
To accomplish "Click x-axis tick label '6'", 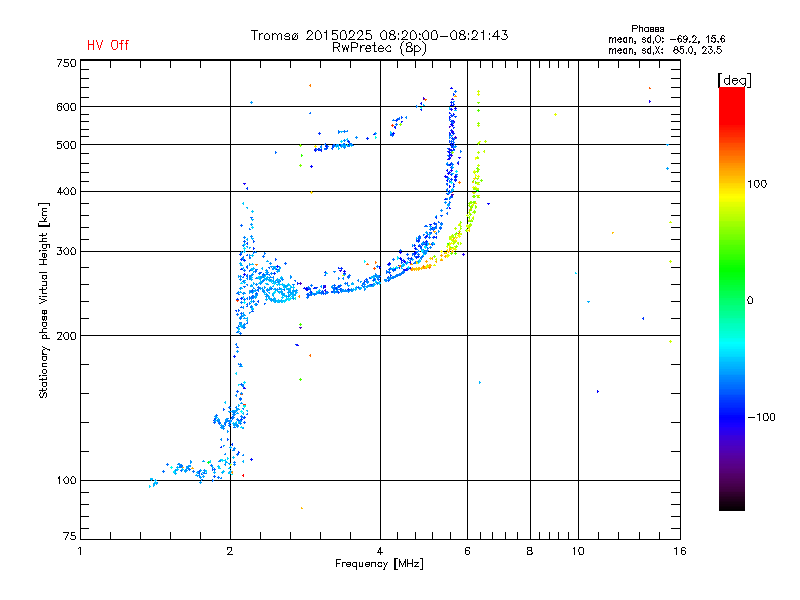I will point(467,551).
